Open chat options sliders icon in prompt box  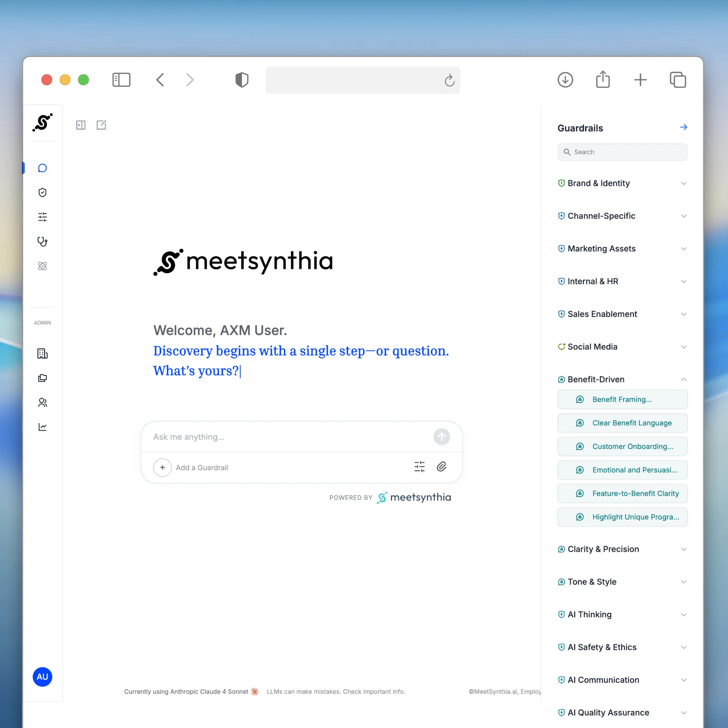coord(420,467)
